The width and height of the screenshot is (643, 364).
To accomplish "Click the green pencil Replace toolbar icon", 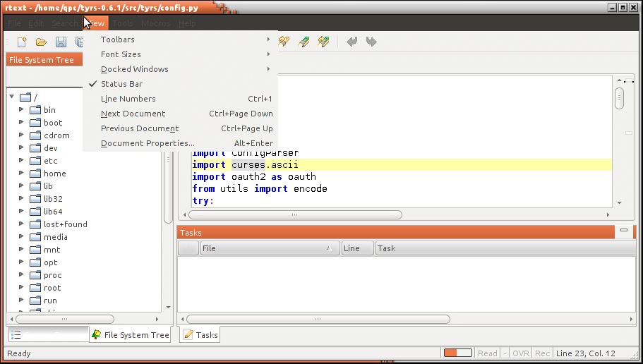I will pyautogui.click(x=304, y=42).
